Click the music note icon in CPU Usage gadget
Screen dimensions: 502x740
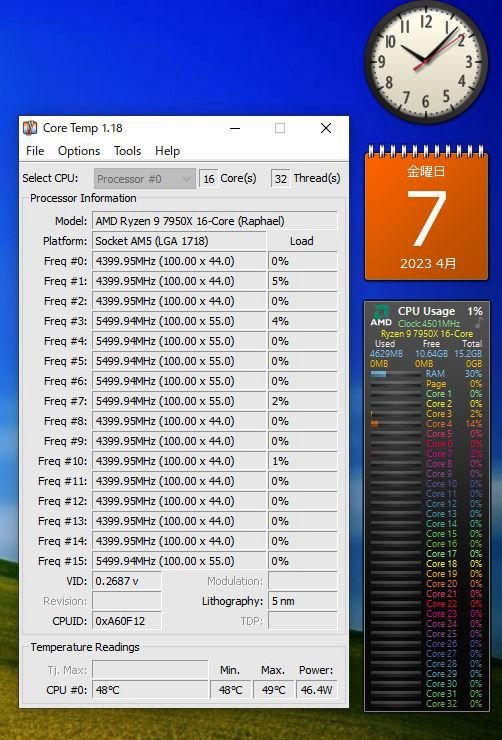tap(478, 323)
